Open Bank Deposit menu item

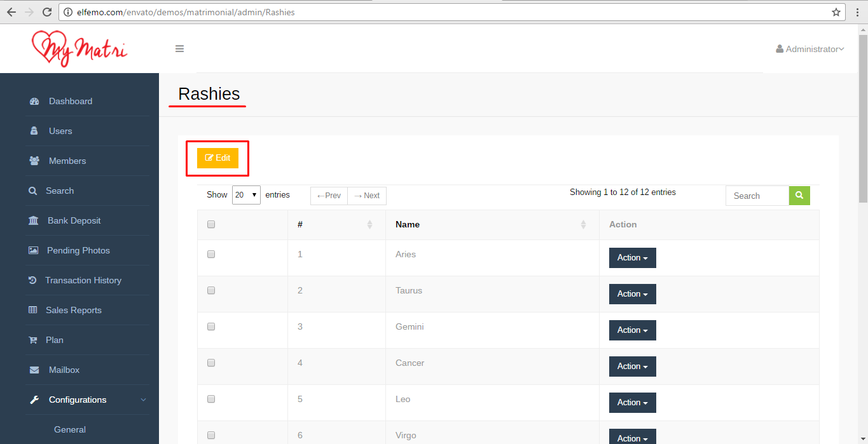[x=74, y=221]
